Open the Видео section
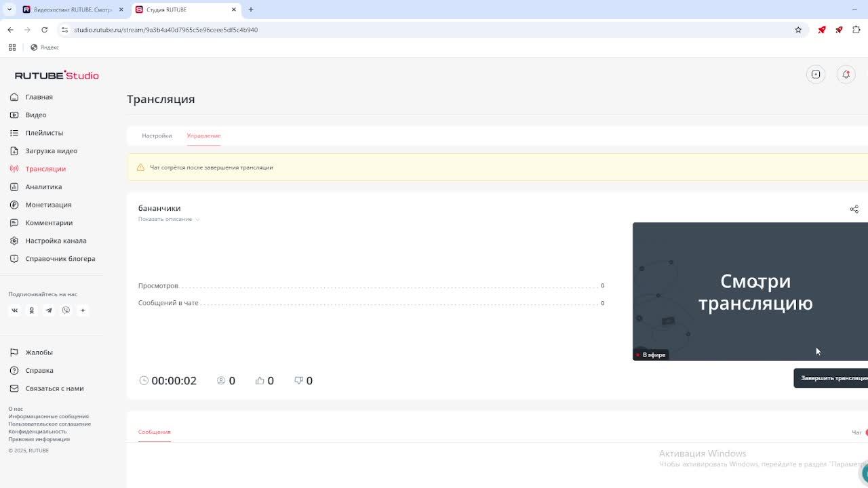868x488 pixels. pyautogui.click(x=35, y=115)
